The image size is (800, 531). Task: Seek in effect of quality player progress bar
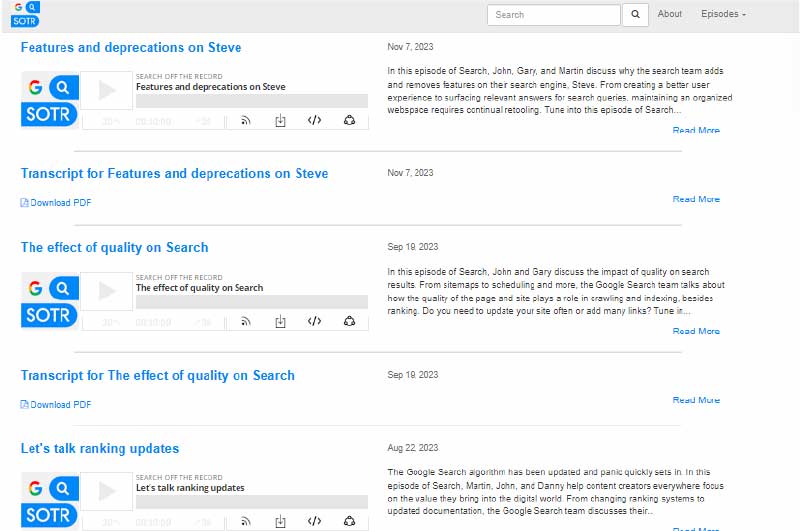pyautogui.click(x=252, y=302)
